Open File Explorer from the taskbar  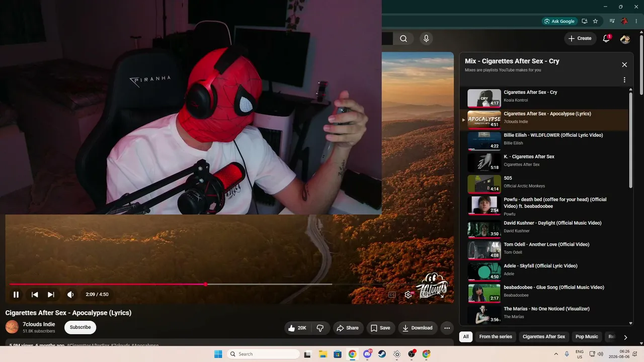coord(323,354)
